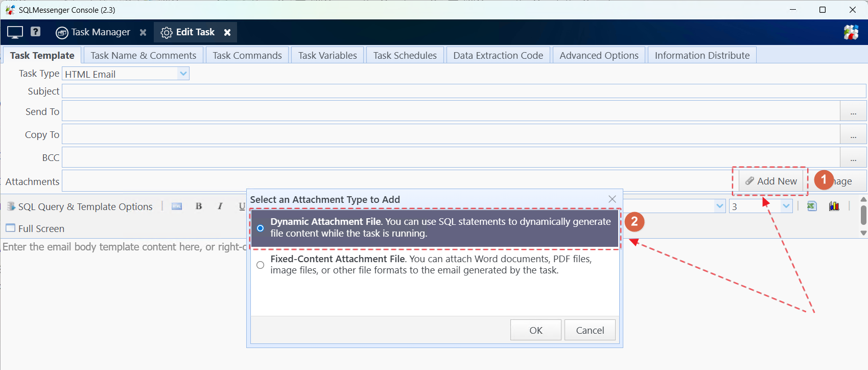Click Cancel in the attachment type dialog
This screenshot has height=370, width=868.
590,330
